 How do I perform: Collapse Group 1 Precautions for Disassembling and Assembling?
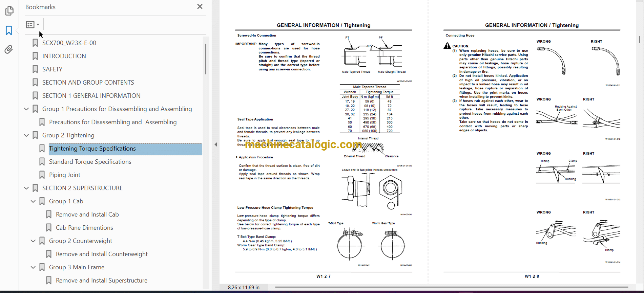coord(26,109)
